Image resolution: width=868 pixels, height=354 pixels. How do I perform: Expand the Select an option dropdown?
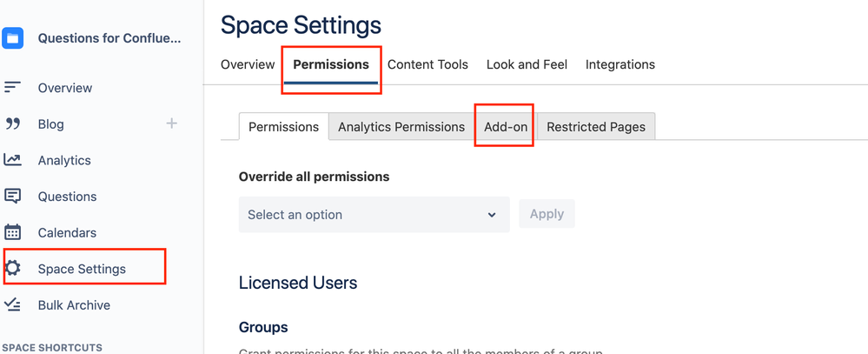pyautogui.click(x=374, y=214)
